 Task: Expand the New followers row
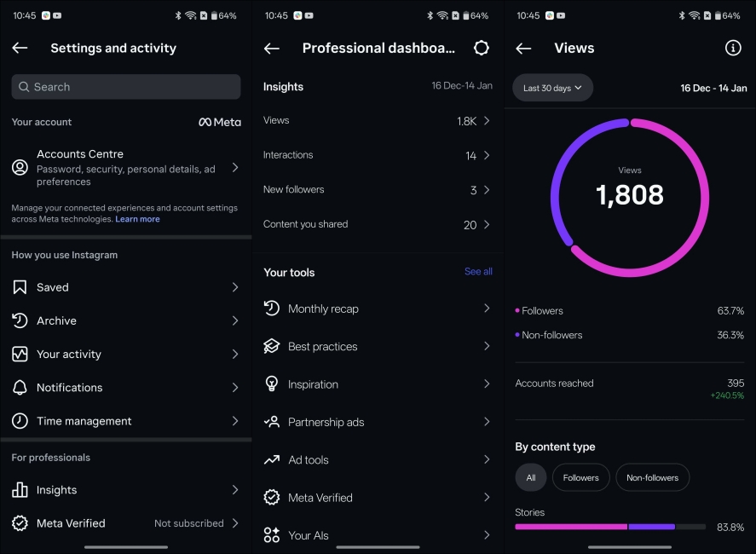click(x=378, y=189)
